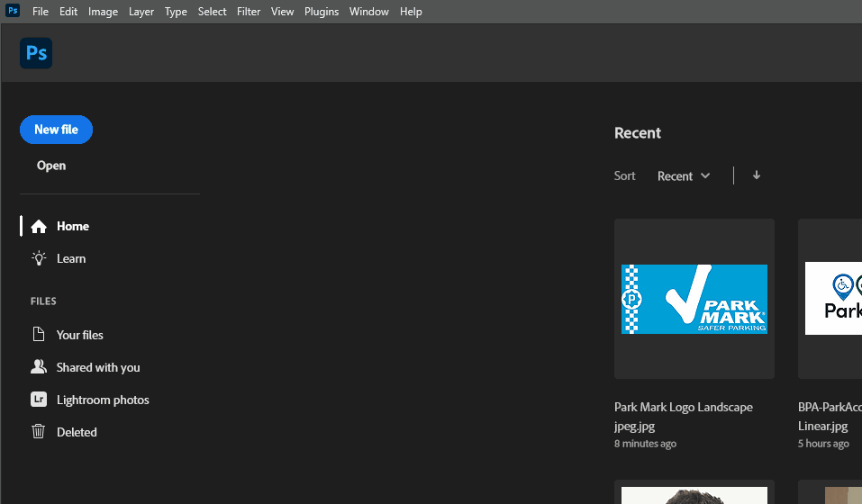
Task: Open the Deleted files label
Action: 77,432
